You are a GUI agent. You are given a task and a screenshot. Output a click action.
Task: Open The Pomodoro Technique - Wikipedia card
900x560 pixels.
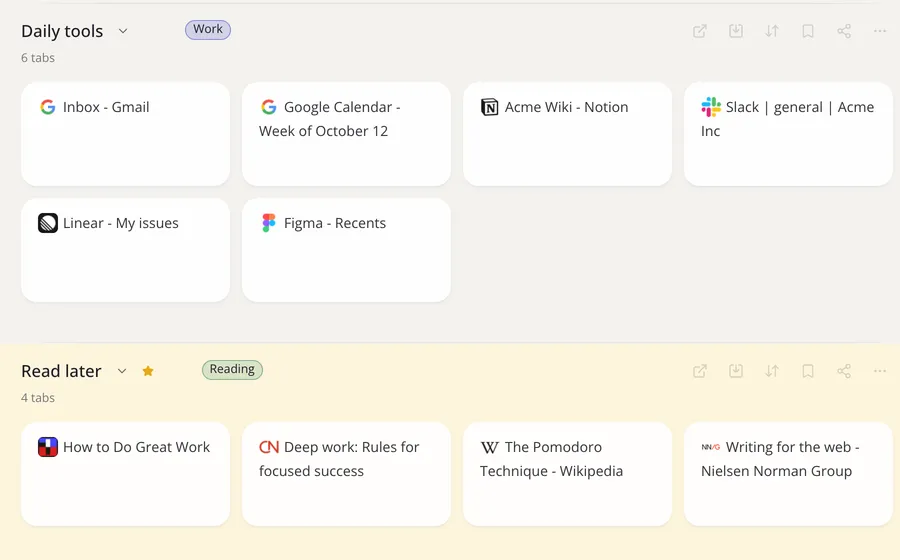click(x=568, y=474)
